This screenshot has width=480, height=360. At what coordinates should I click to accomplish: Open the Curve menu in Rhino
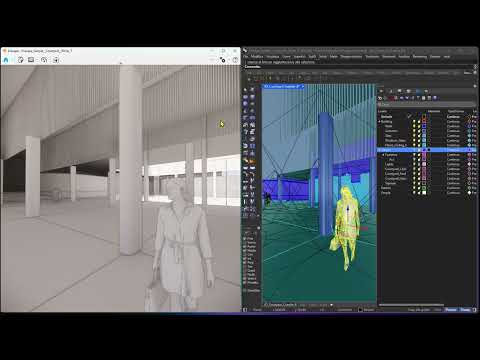click(x=287, y=57)
